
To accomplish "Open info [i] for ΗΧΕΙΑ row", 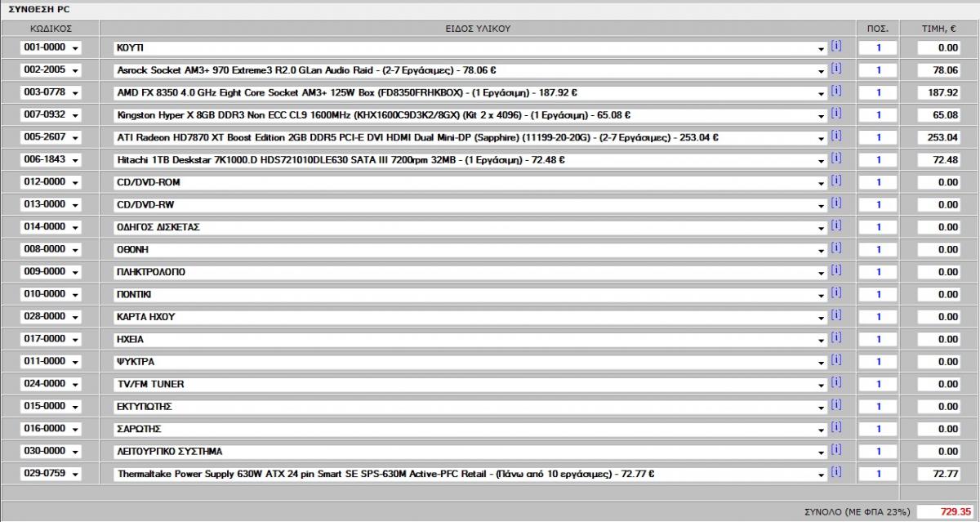I will tap(835, 337).
